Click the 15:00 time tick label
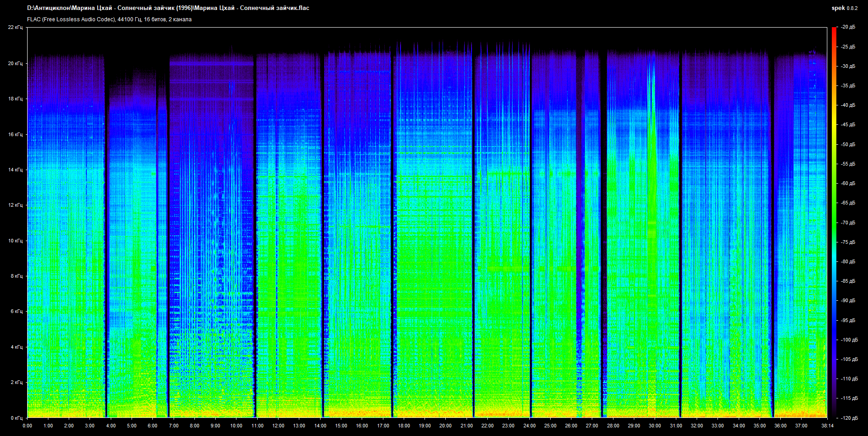Image resolution: width=868 pixels, height=436 pixels. click(x=341, y=426)
